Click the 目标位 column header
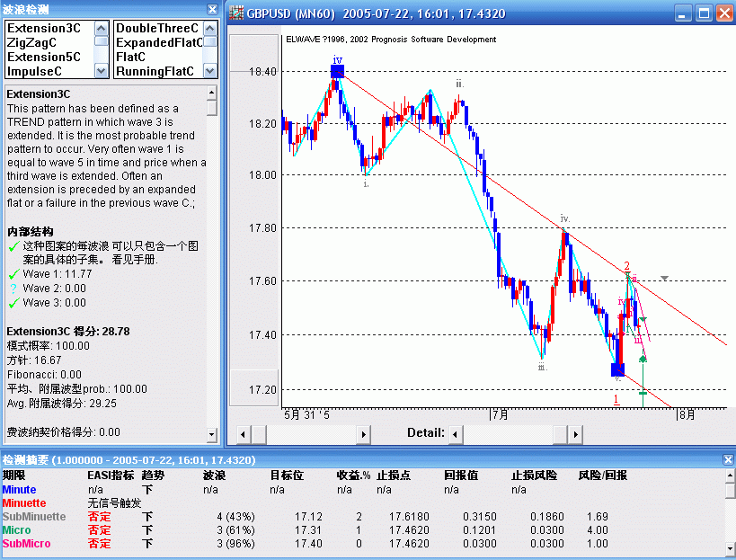The image size is (736, 560). pyautogui.click(x=287, y=476)
